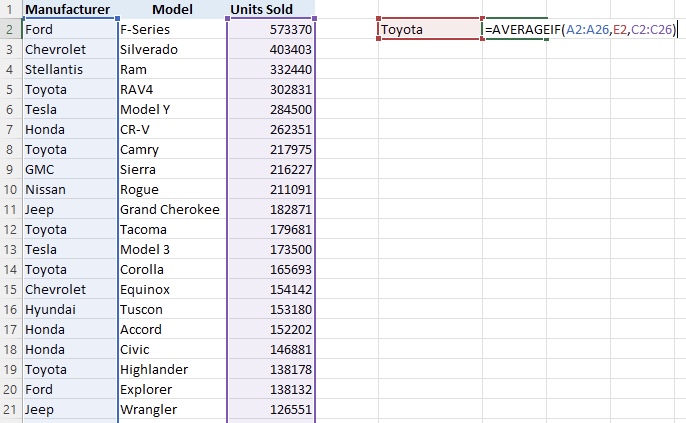Viewport: 686px width, 423px height.
Task: Click units sold value 302831
Action: (271, 89)
